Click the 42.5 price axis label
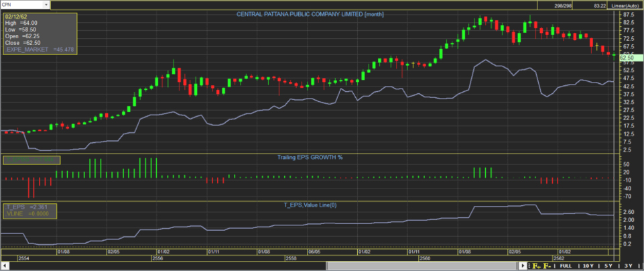644x271 pixels. click(x=629, y=86)
